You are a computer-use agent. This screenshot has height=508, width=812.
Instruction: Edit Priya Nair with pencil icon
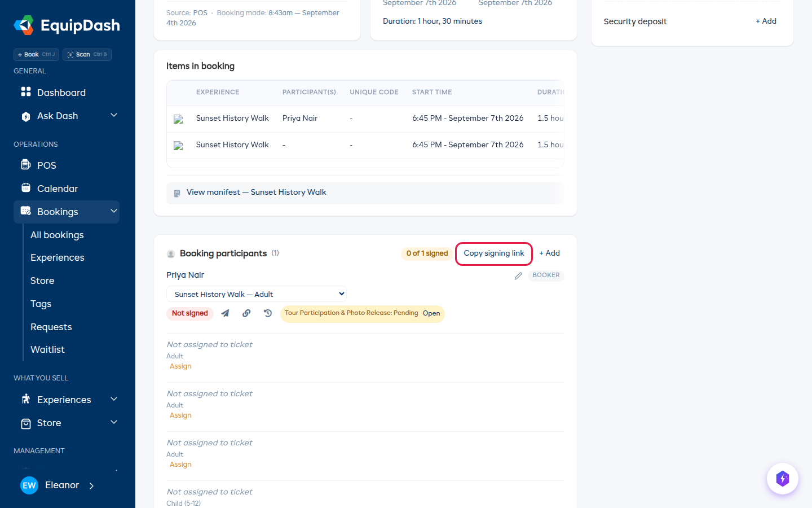pos(518,276)
